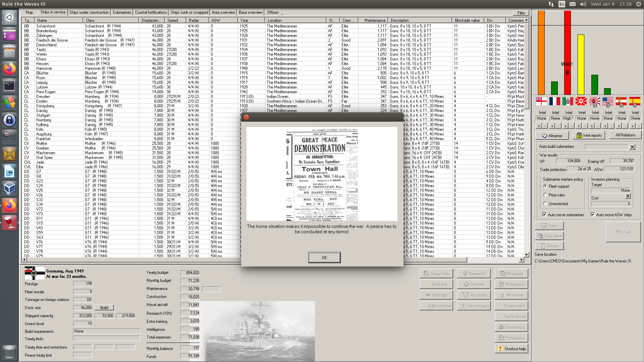Increase Intel level for Italy
644x362 pixels.
click(x=565, y=126)
